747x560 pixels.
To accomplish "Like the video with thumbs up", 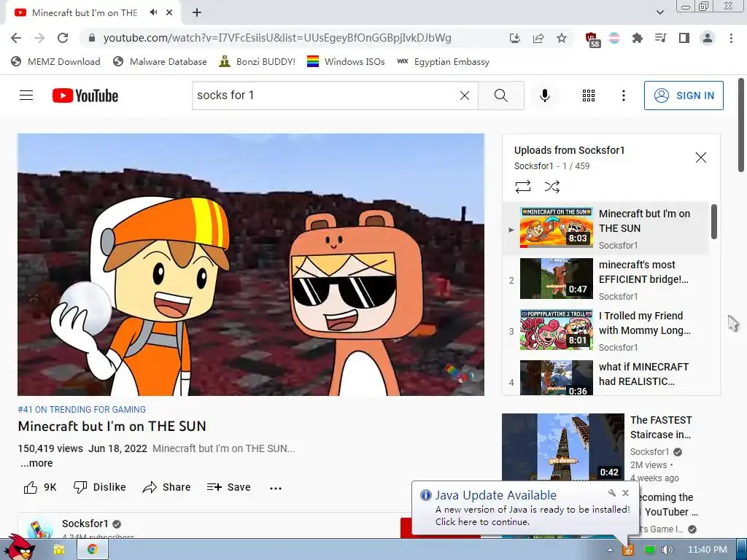I will click(39, 487).
